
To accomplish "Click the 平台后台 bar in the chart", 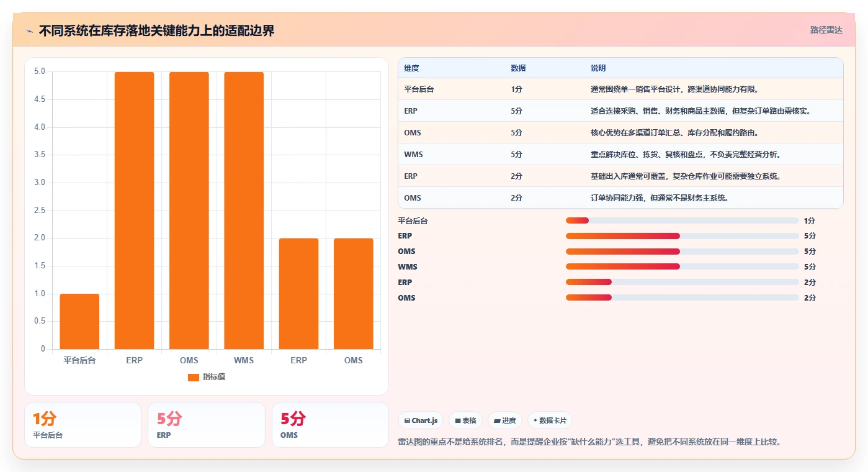I will click(79, 321).
